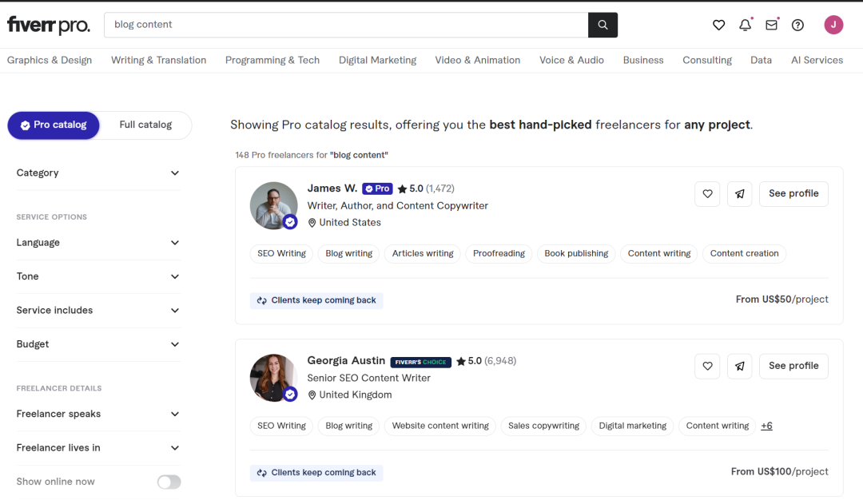The width and height of the screenshot is (863, 504).
Task: Switch to Full catalog
Action: click(x=145, y=125)
